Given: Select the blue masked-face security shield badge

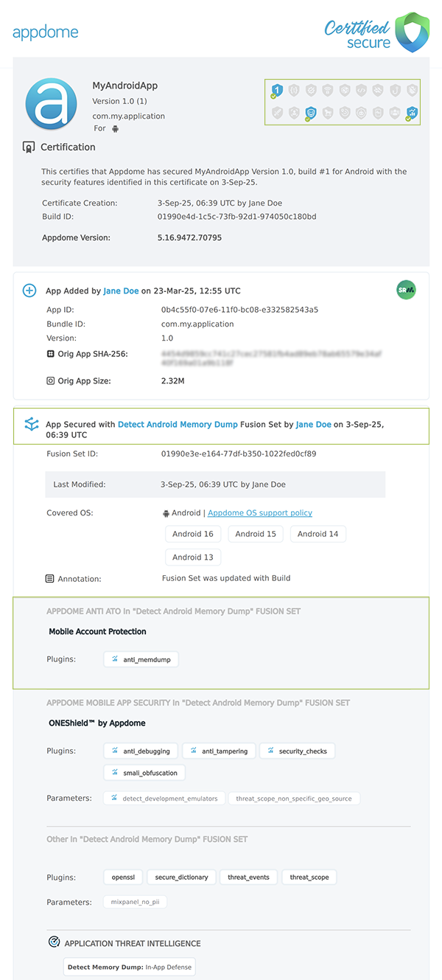Looking at the screenshot, I should 309,111.
